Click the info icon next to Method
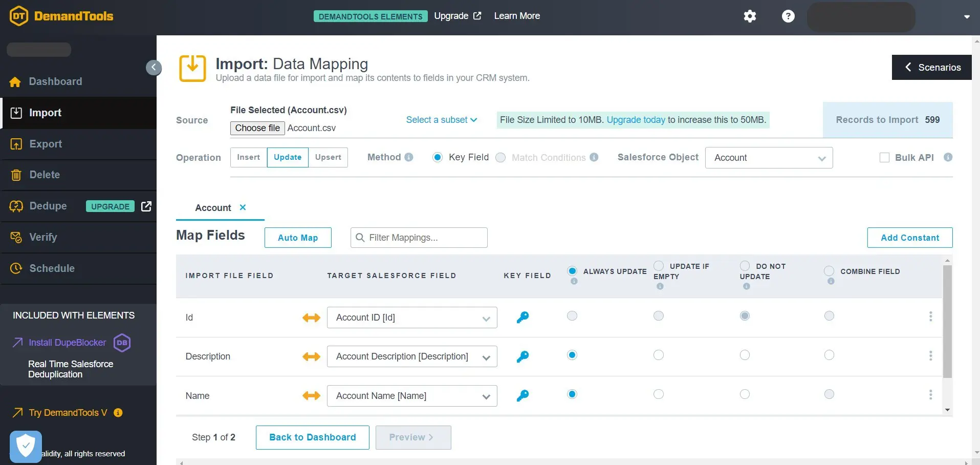The width and height of the screenshot is (980, 465). point(409,157)
